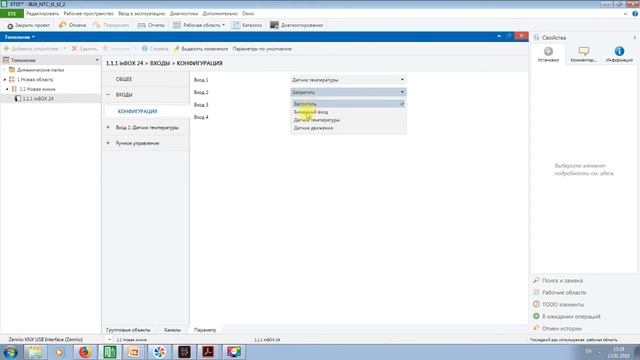Image resolution: width=640 pixels, height=360 pixels.
Task: Collapse the Топология panel with up arrow
Action: (499, 36)
